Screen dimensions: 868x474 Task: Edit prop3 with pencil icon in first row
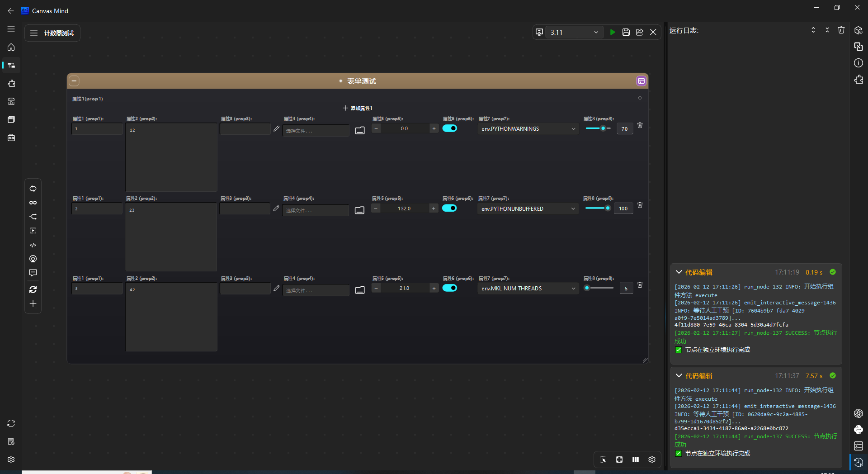pos(277,129)
